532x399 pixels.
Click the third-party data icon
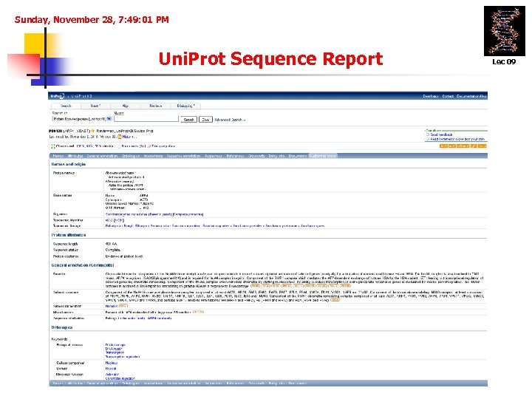(149, 146)
